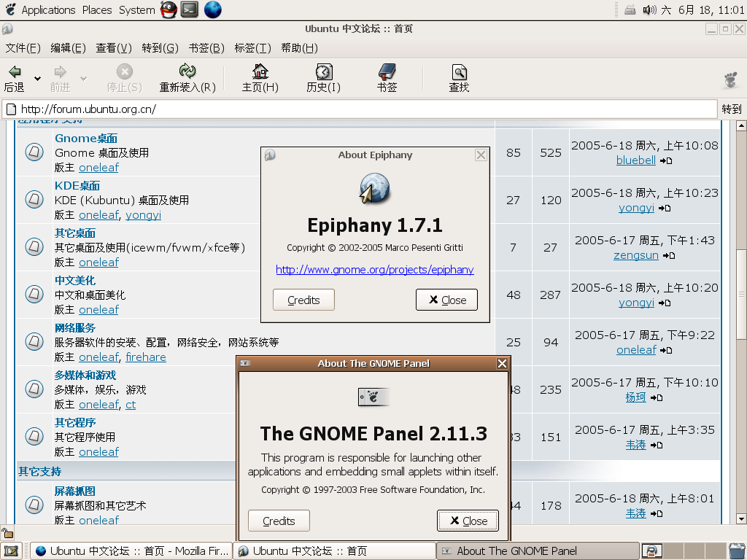The width and height of the screenshot is (747, 560).
Task: View latest post via icon next to bluebell
Action: (x=666, y=161)
